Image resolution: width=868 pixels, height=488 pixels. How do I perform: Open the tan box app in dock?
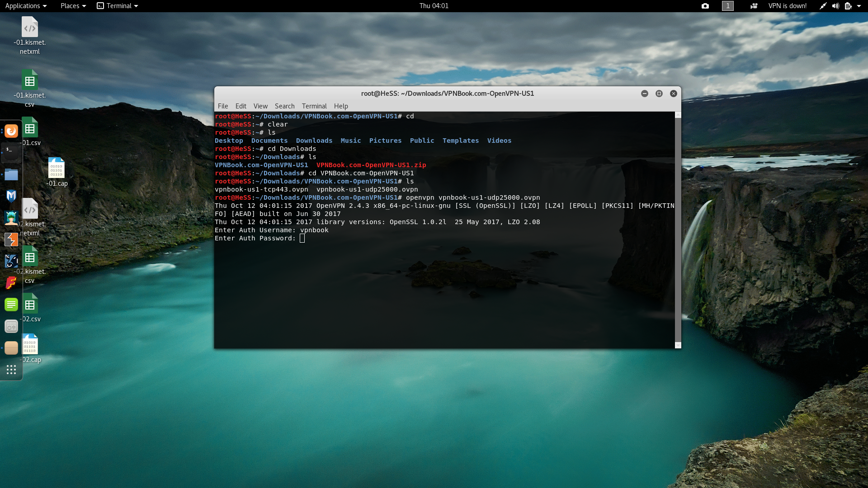point(11,348)
